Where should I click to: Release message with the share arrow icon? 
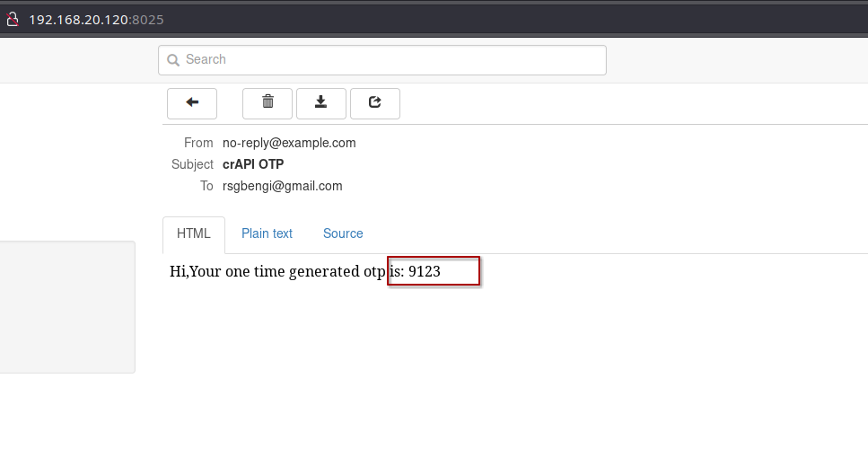pyautogui.click(x=374, y=103)
